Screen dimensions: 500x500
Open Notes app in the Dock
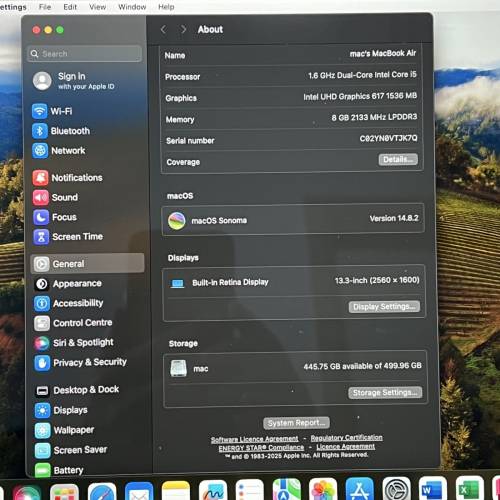tap(176, 491)
